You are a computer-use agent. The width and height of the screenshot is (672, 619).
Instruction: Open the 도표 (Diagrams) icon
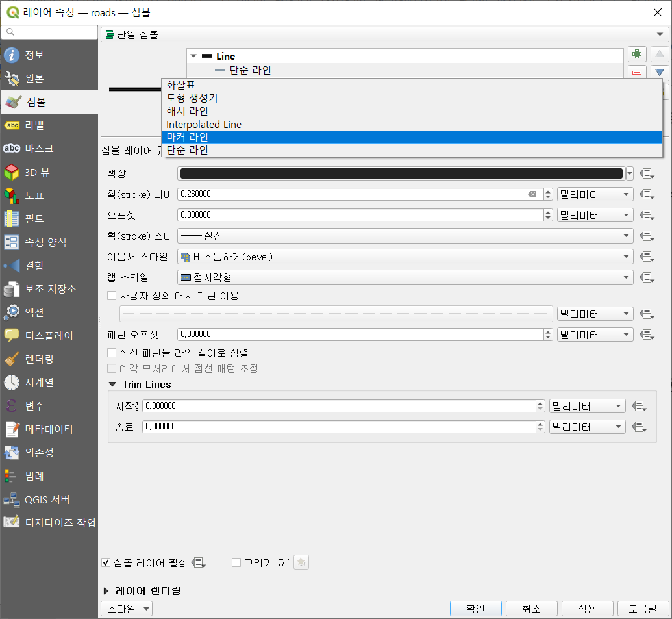(12, 196)
